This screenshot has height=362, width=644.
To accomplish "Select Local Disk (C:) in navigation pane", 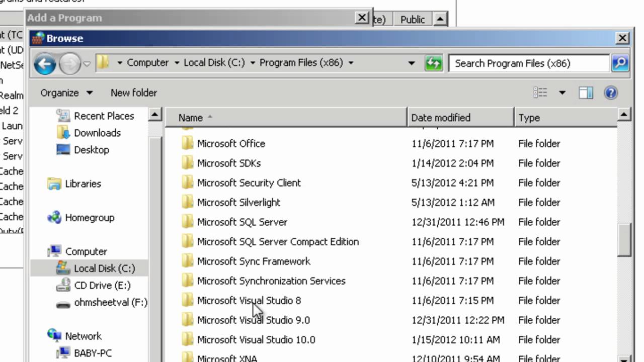I will tap(104, 268).
